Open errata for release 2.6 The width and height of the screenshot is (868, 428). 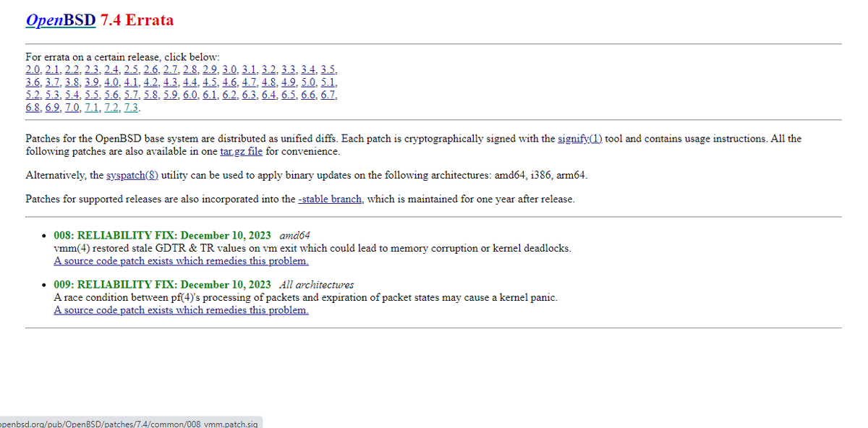(x=150, y=70)
